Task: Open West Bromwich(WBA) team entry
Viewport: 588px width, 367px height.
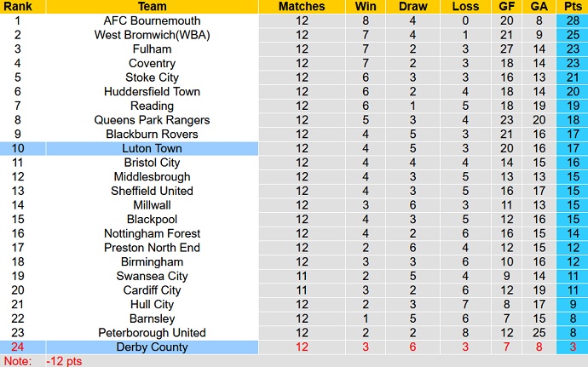Action: pos(152,35)
